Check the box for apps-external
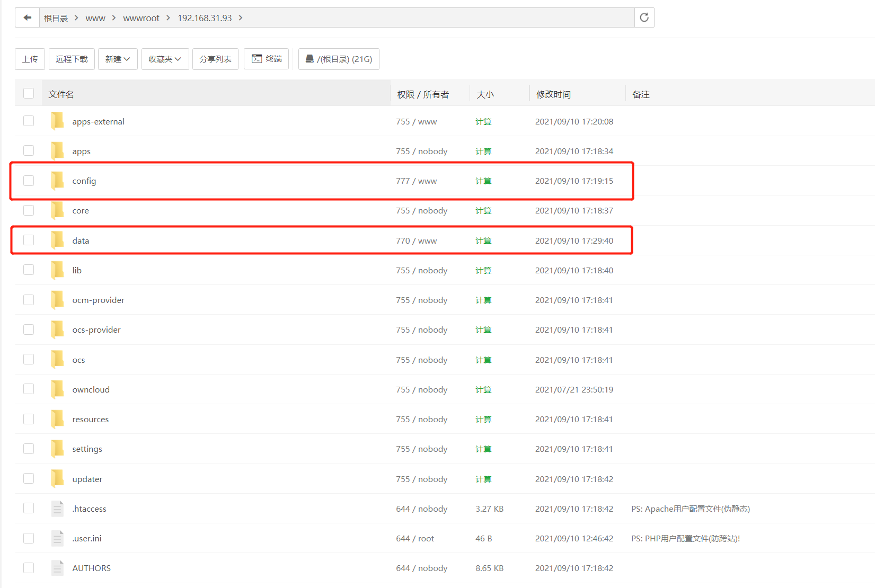The height and width of the screenshot is (588, 875). (29, 121)
